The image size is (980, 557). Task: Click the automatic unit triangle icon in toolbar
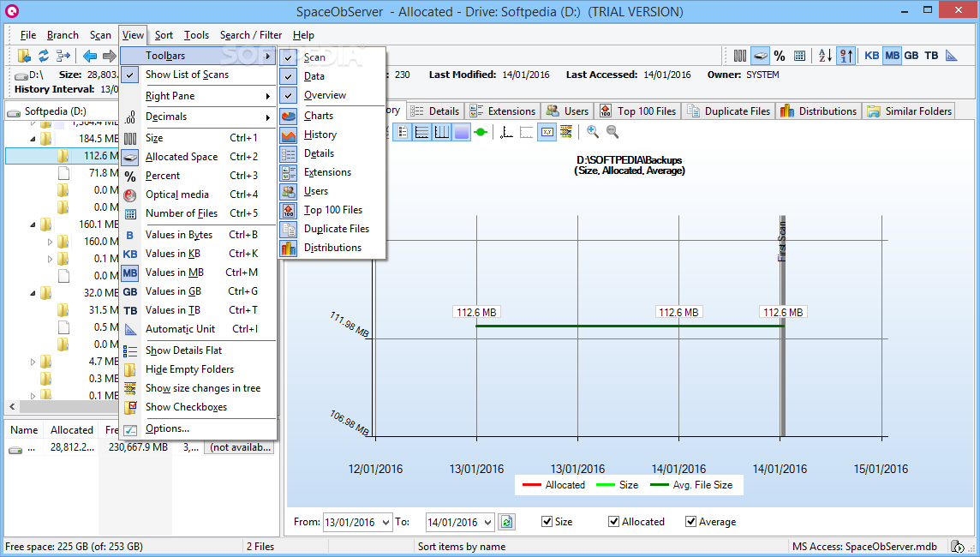point(951,56)
